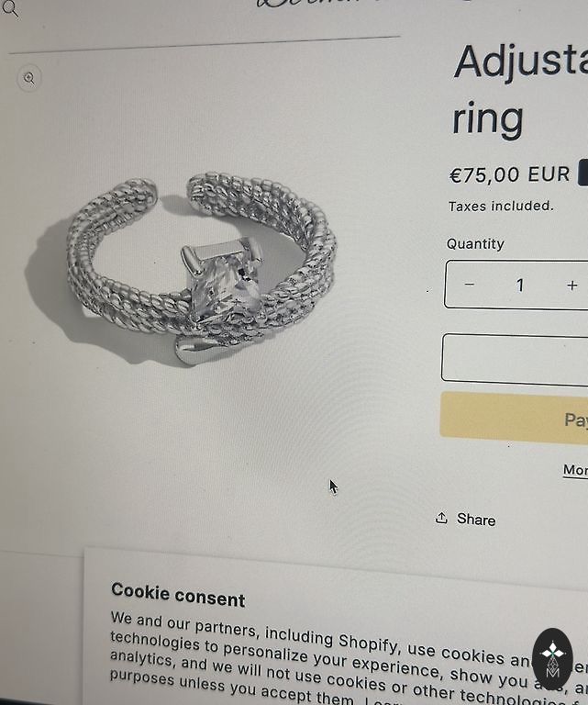This screenshot has width=588, height=705.
Task: Click the crystal stone on the ring image
Action: (222, 281)
